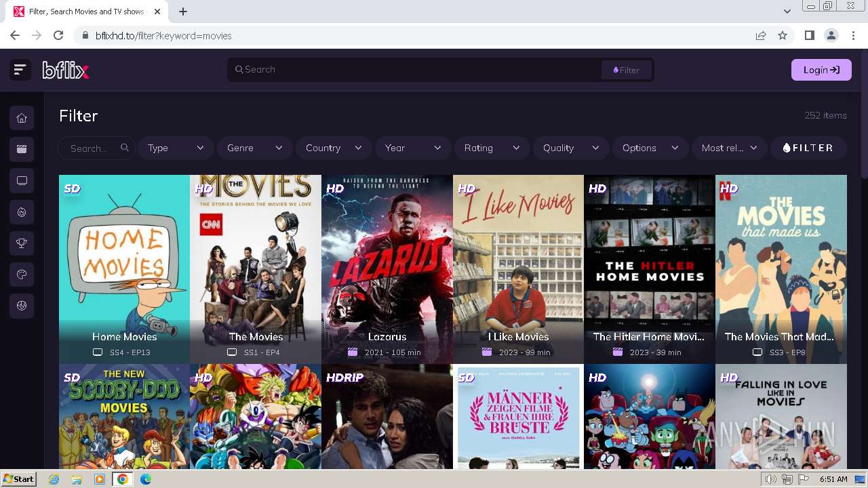Screen dimensions: 868x488
Task: Open the volume control in system tray
Action: [x=771, y=479]
